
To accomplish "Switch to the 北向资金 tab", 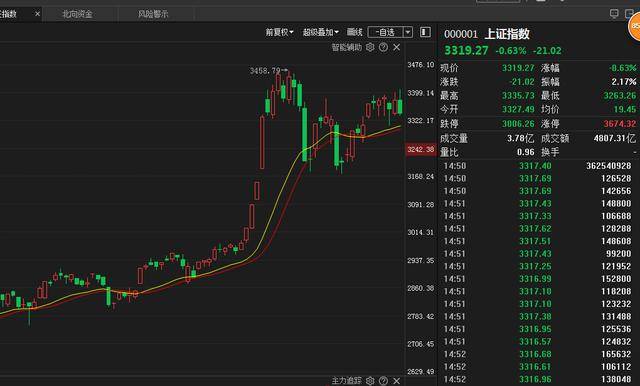I will (77, 14).
